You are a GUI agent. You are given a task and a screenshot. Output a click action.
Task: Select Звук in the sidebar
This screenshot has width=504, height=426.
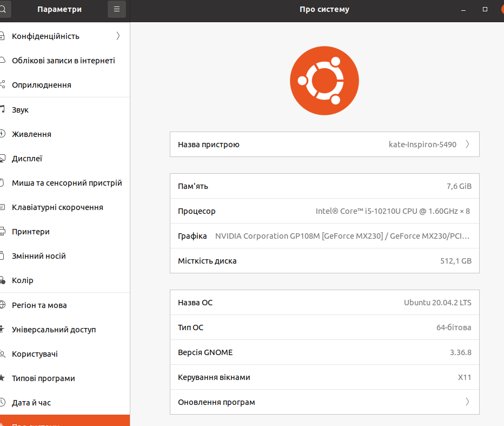65,109
